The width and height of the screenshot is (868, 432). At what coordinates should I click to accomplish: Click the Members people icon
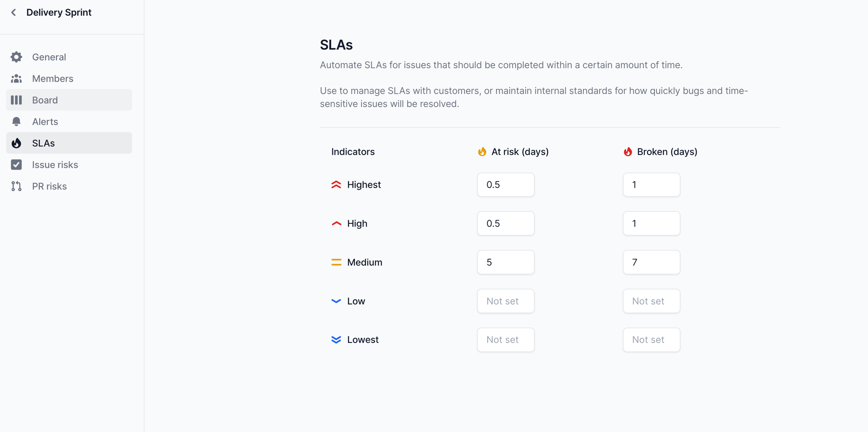coord(16,79)
